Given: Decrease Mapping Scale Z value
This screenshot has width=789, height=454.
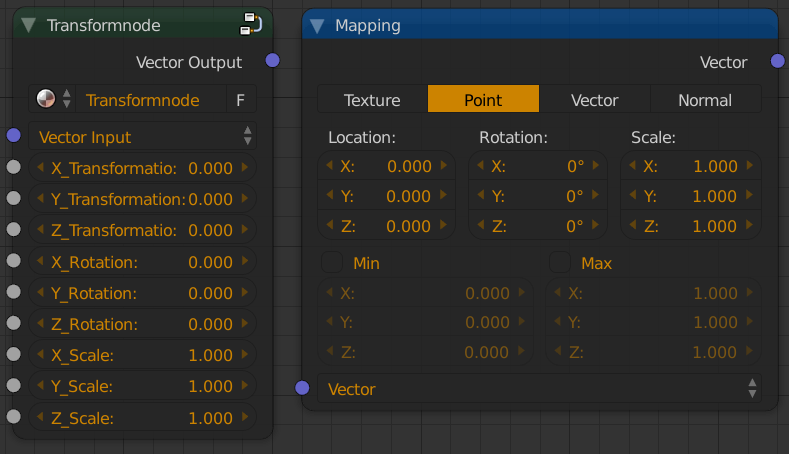Looking at the screenshot, I should pos(633,224).
